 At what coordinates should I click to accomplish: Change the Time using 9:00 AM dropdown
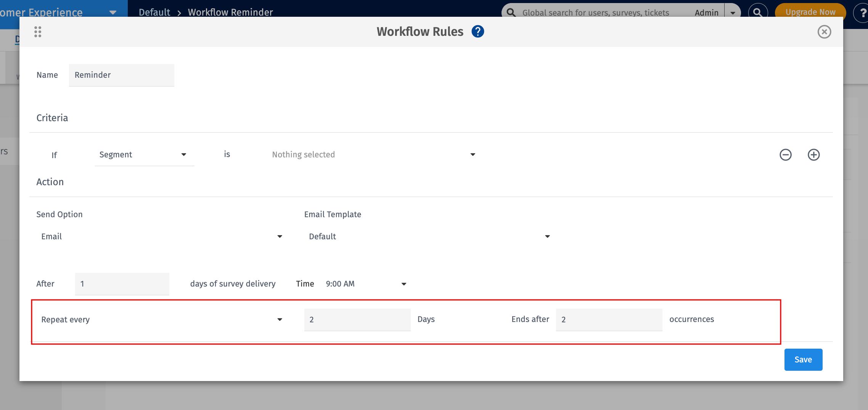(365, 283)
